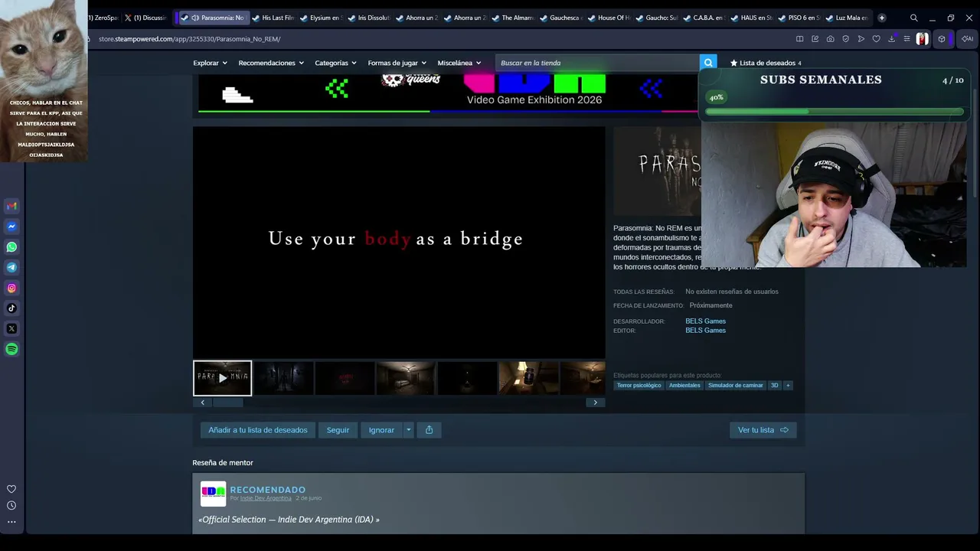Open the red text screenshot thumbnail
The height and width of the screenshot is (551, 980).
[x=345, y=378]
